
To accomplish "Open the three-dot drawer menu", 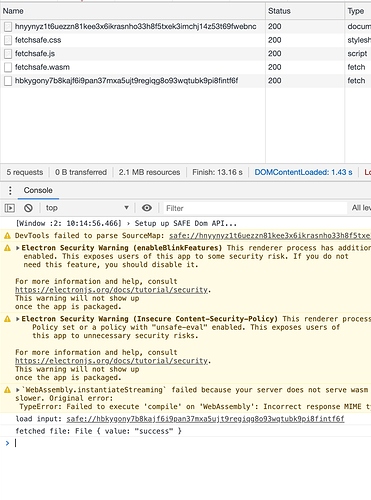I will point(10,190).
